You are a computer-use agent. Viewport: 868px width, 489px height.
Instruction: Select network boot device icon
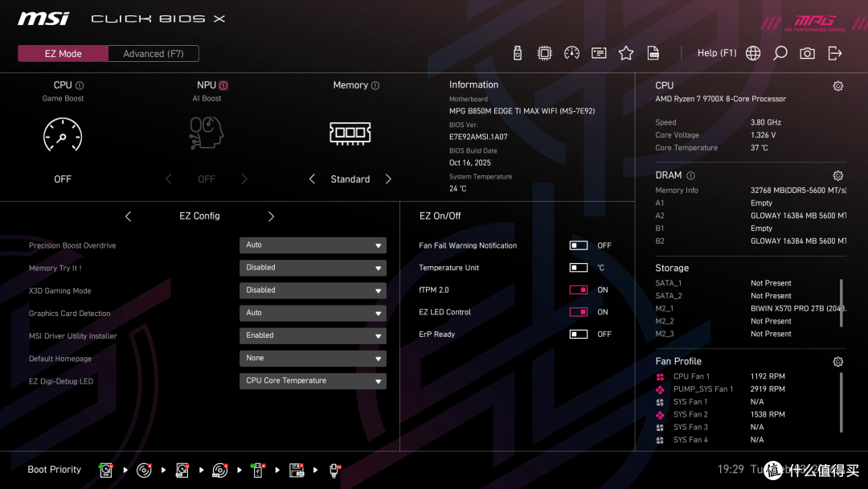tap(334, 471)
